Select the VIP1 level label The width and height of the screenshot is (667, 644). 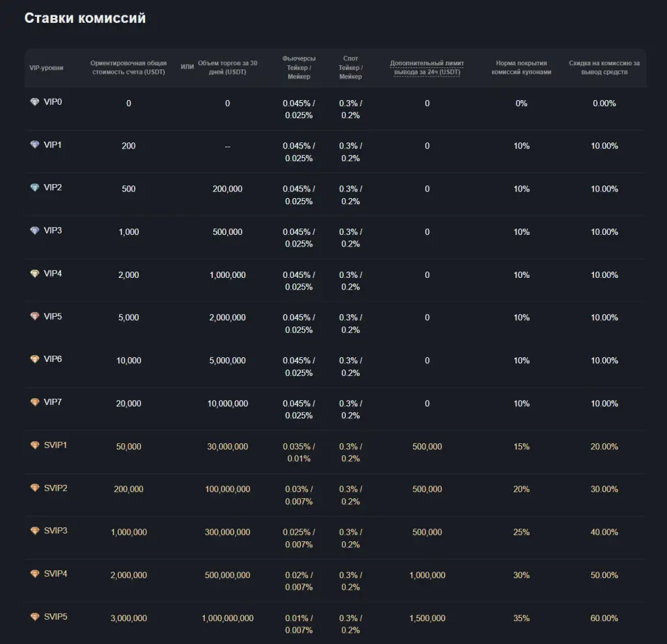point(53,145)
